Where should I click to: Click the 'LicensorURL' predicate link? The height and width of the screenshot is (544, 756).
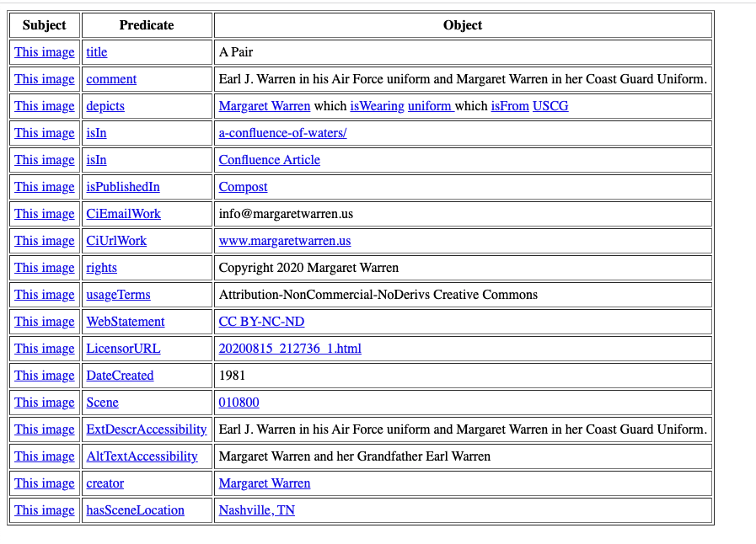click(123, 349)
